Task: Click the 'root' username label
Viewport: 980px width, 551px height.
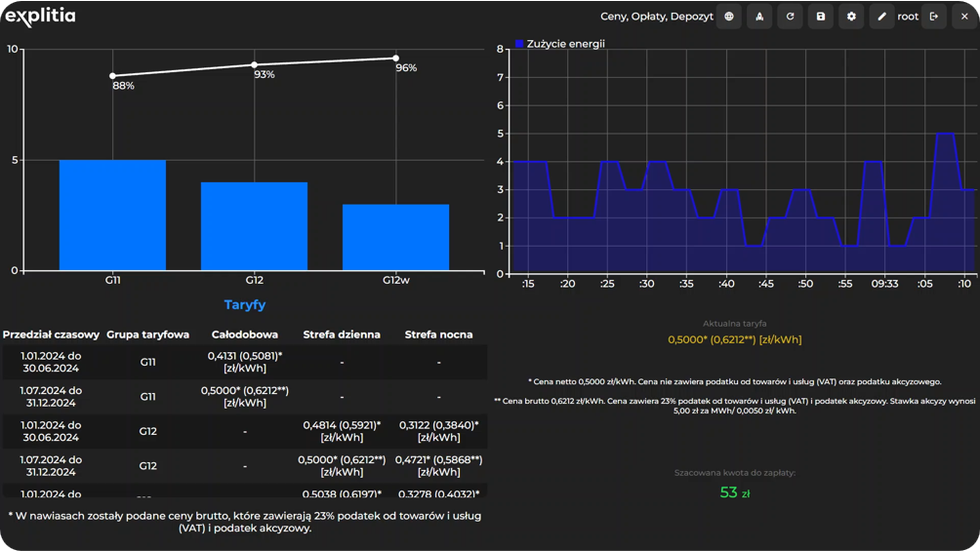Action: tap(908, 17)
